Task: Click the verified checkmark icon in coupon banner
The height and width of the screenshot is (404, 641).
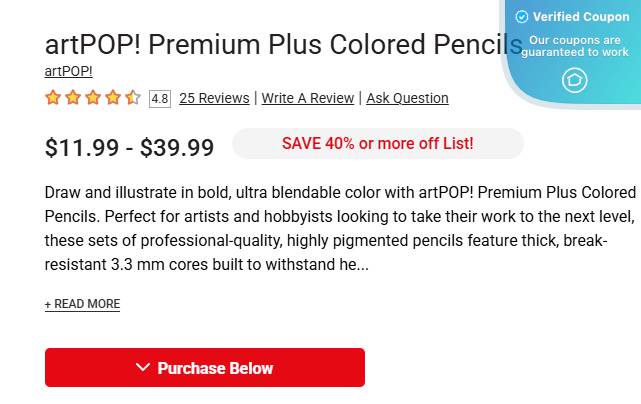Action: (521, 17)
